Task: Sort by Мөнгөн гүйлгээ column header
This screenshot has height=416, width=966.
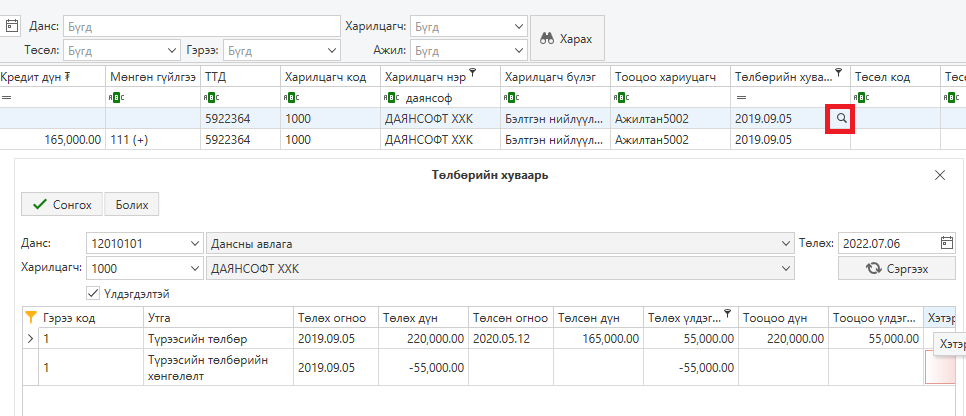Action: 153,77
